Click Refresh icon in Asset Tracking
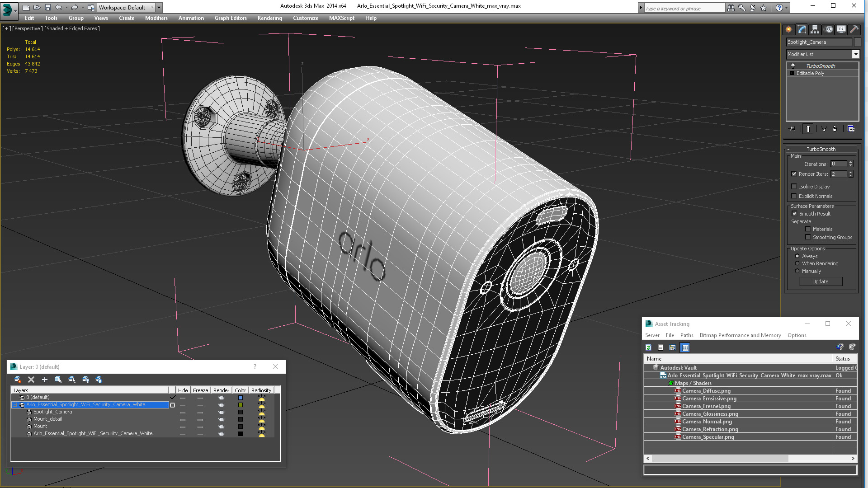 648,347
